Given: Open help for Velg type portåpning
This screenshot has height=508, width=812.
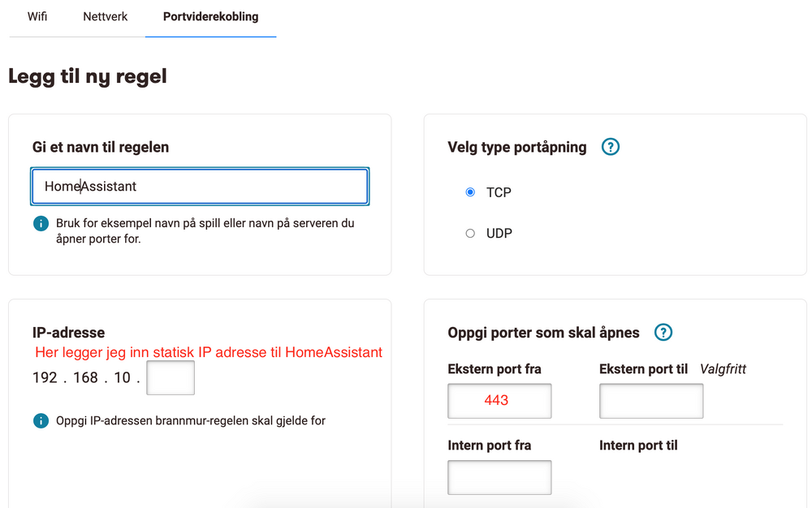Looking at the screenshot, I should click(x=610, y=147).
